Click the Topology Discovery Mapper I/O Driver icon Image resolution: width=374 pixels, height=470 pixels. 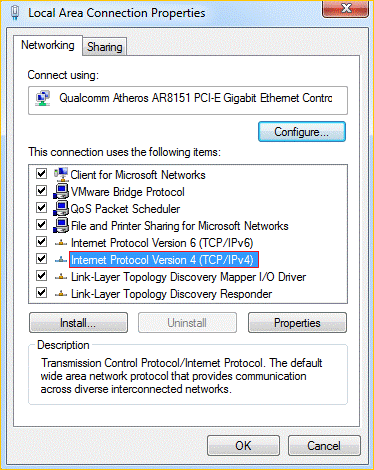click(61, 277)
